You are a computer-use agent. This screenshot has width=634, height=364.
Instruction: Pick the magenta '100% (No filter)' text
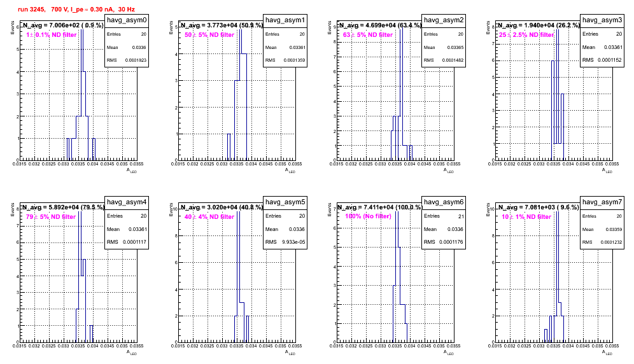coord(368,216)
